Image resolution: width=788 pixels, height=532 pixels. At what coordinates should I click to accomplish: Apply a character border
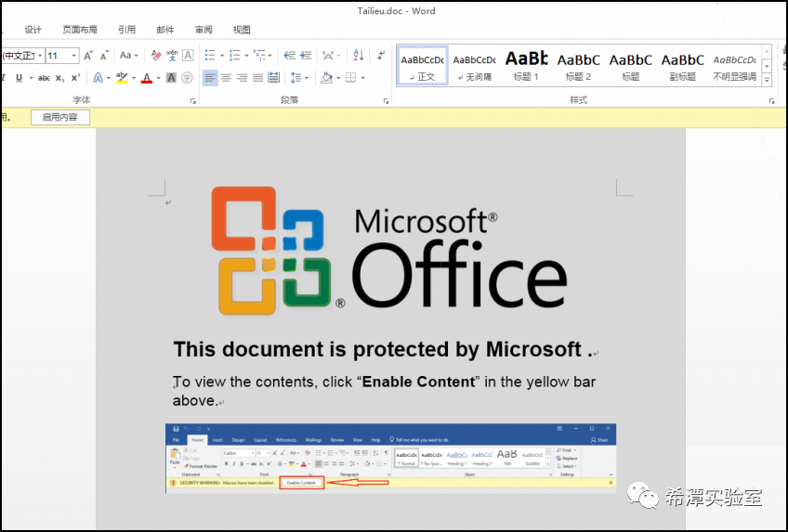click(x=188, y=56)
